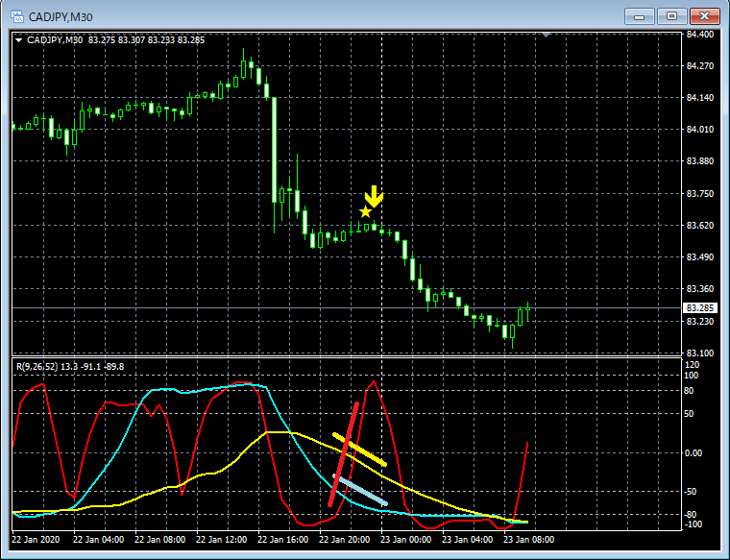The width and height of the screenshot is (730, 560).
Task: Click indicator scale value -100
Action: pos(692,524)
